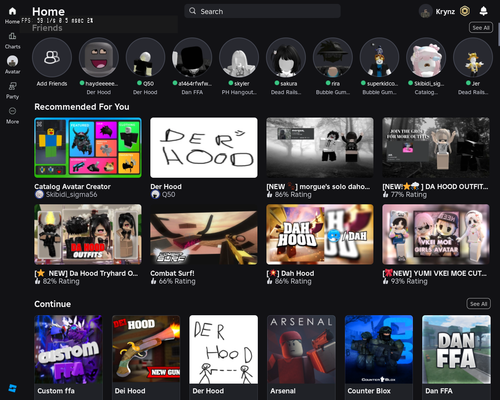The image size is (500, 400).
Task: Click the Skibidi_sigma56 friend label under Catalog Avatar Creator
Action: click(71, 194)
